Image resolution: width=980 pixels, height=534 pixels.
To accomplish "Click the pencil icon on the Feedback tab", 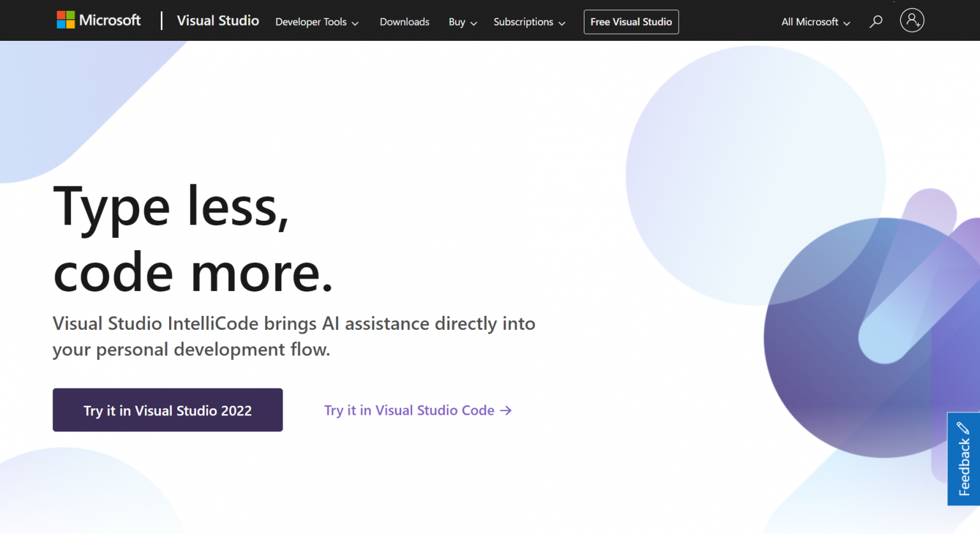I will point(962,427).
